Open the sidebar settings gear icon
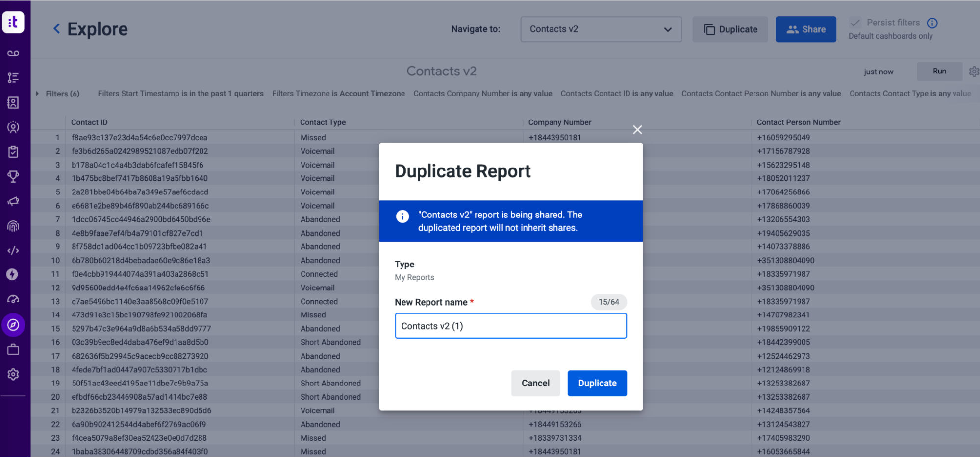Image resolution: width=980 pixels, height=457 pixels. [x=13, y=374]
